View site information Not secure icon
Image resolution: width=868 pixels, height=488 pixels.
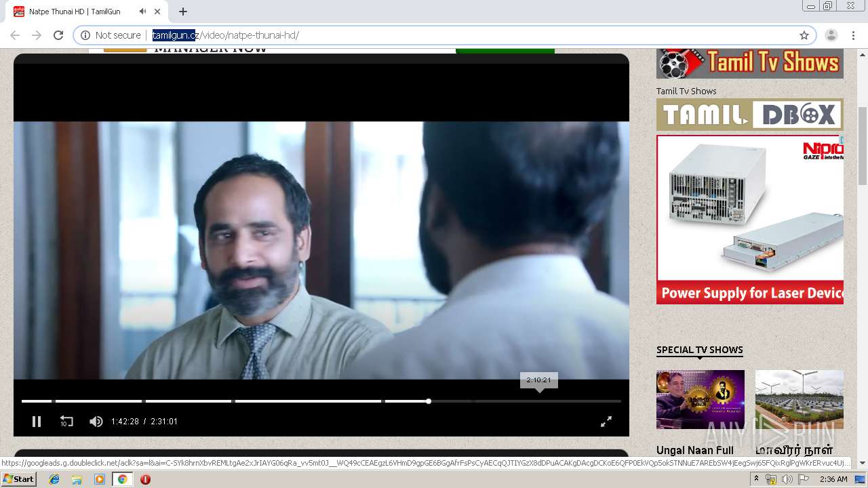(x=85, y=35)
